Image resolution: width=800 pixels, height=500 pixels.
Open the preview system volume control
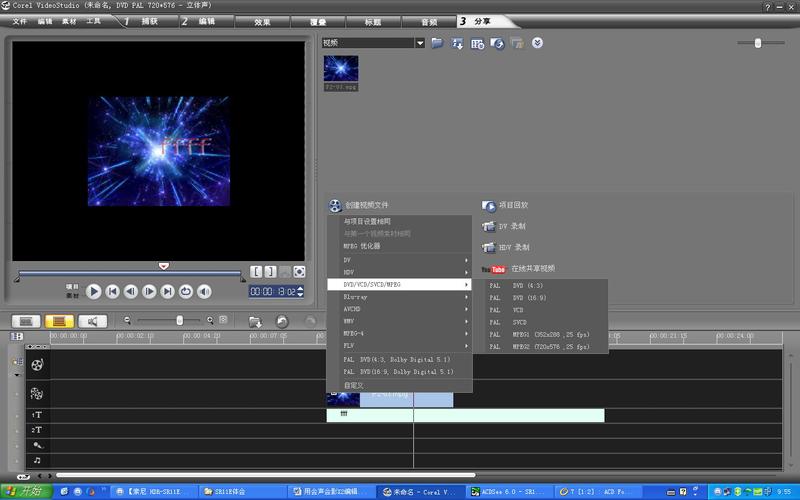[204, 291]
